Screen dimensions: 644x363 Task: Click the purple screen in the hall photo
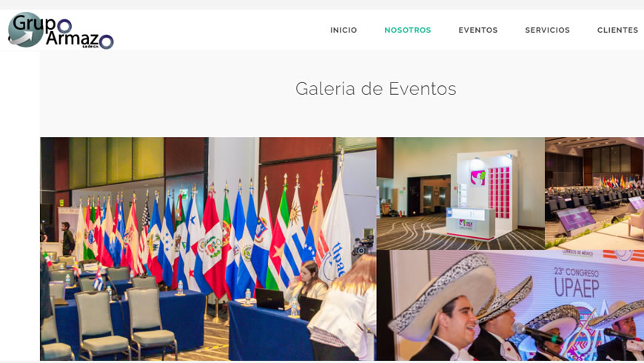click(x=575, y=220)
